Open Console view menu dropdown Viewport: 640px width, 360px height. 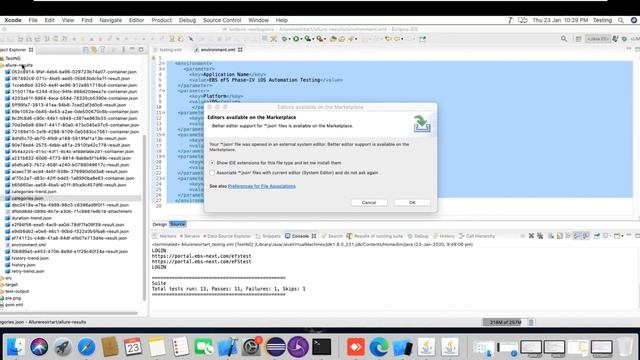coord(622,236)
